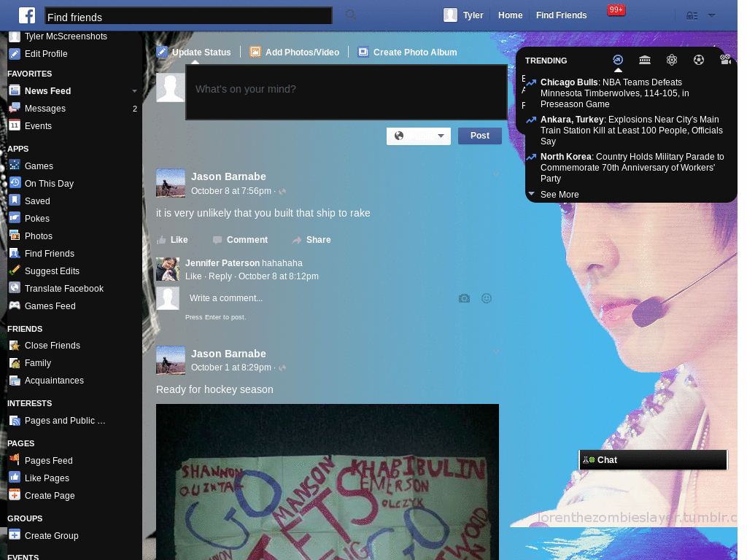Open the emoji picker in comment box

coord(487,298)
